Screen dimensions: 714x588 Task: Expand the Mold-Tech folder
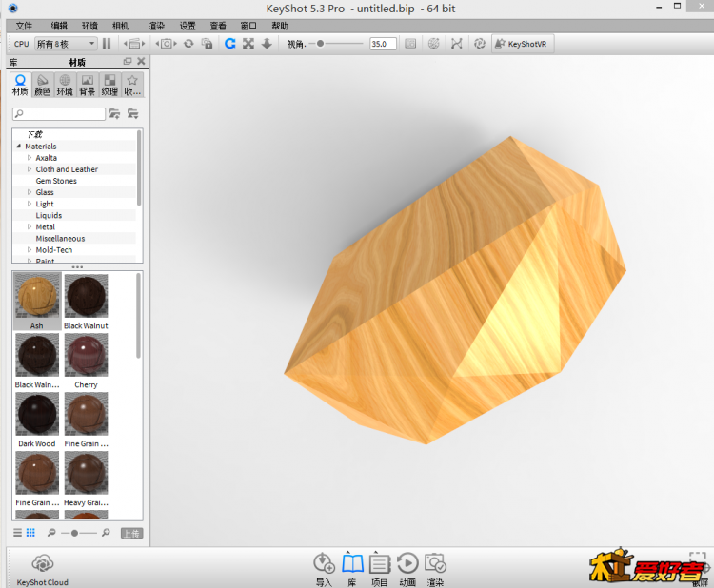coord(30,250)
